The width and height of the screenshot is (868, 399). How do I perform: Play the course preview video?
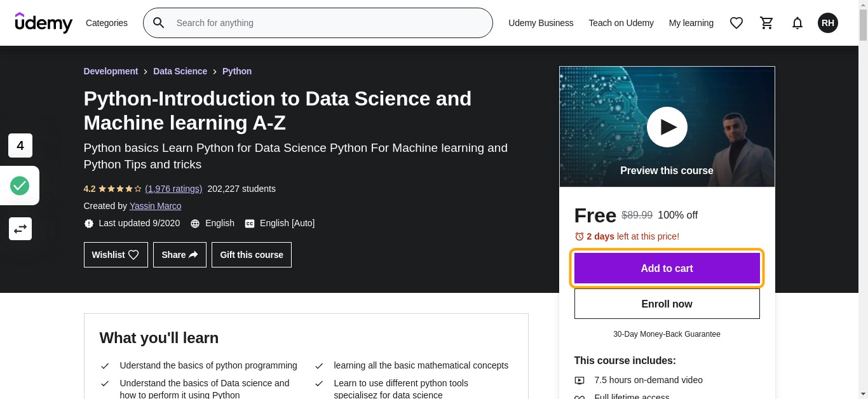667,127
